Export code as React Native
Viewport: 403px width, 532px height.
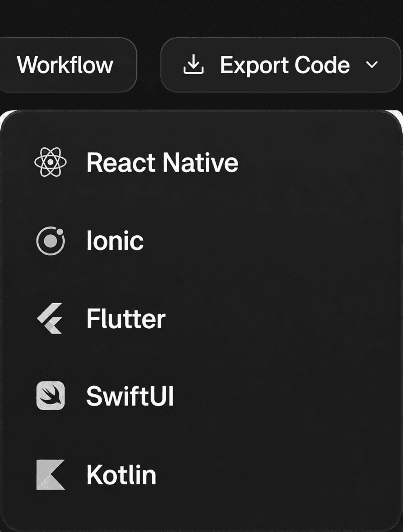point(201,162)
